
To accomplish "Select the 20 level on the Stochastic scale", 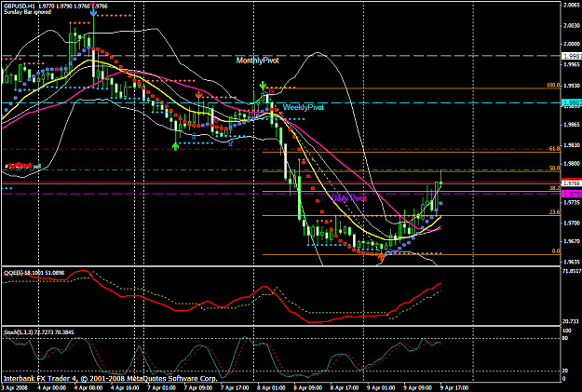I will point(566,371).
